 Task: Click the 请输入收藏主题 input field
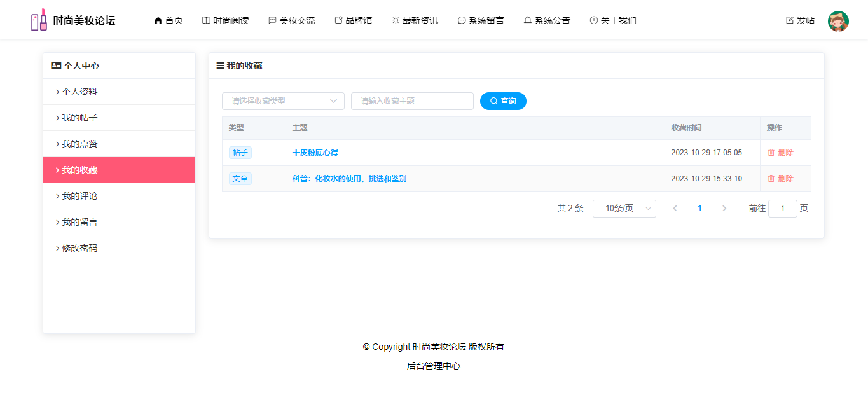(412, 101)
